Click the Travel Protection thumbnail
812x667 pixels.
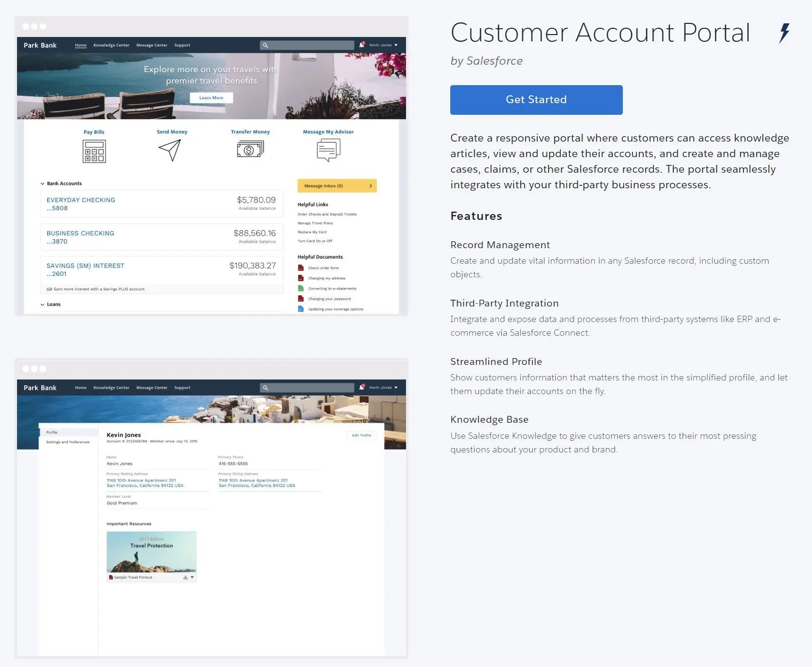click(151, 552)
